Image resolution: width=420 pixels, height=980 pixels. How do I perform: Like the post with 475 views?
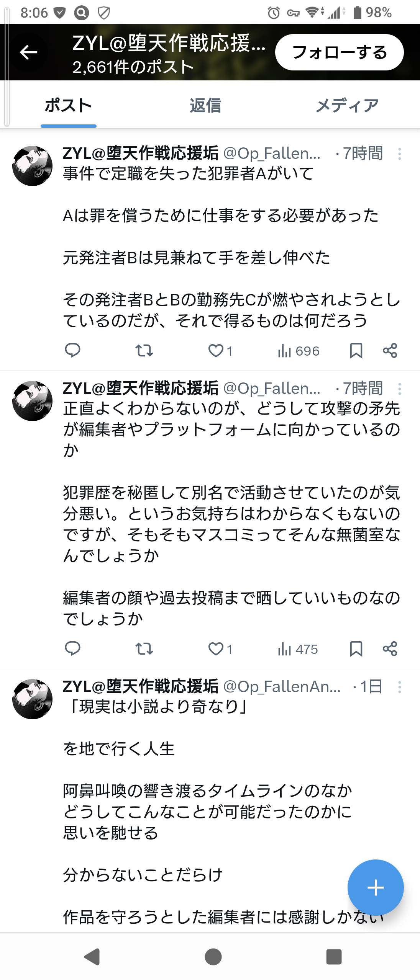pos(216,649)
